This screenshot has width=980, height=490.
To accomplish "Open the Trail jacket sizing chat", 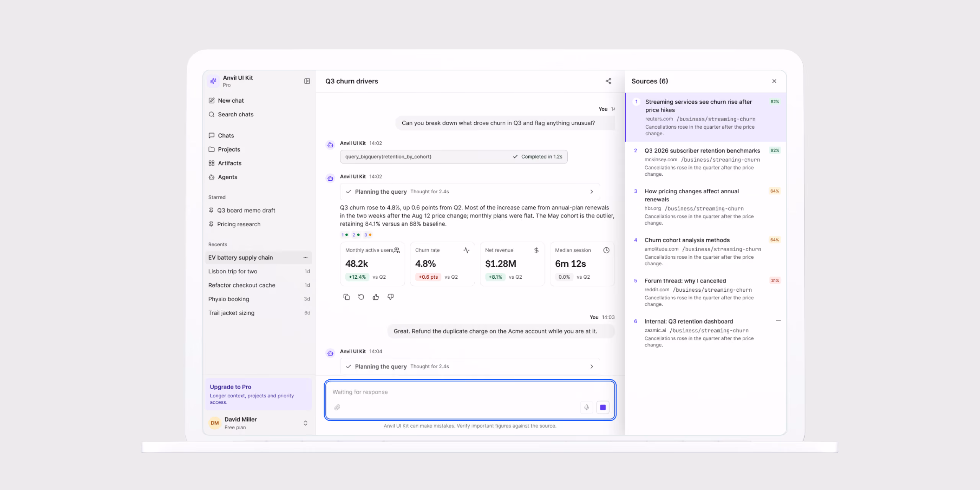I will [x=259, y=313].
